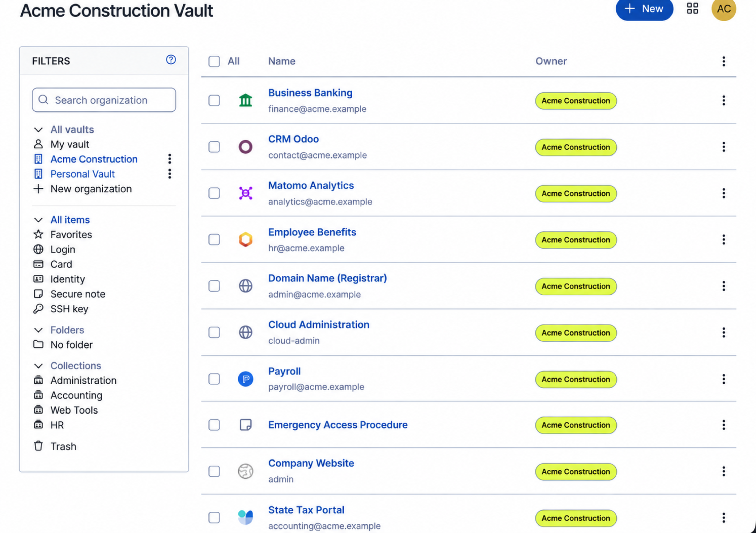The height and width of the screenshot is (533, 756).
Task: Show items with No folder
Action: point(71,345)
